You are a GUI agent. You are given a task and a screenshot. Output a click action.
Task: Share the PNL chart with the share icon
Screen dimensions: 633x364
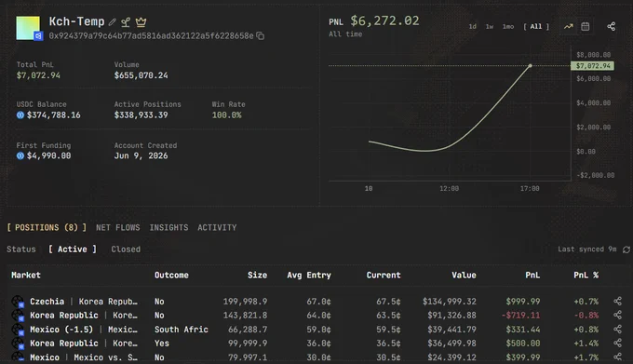click(x=612, y=27)
